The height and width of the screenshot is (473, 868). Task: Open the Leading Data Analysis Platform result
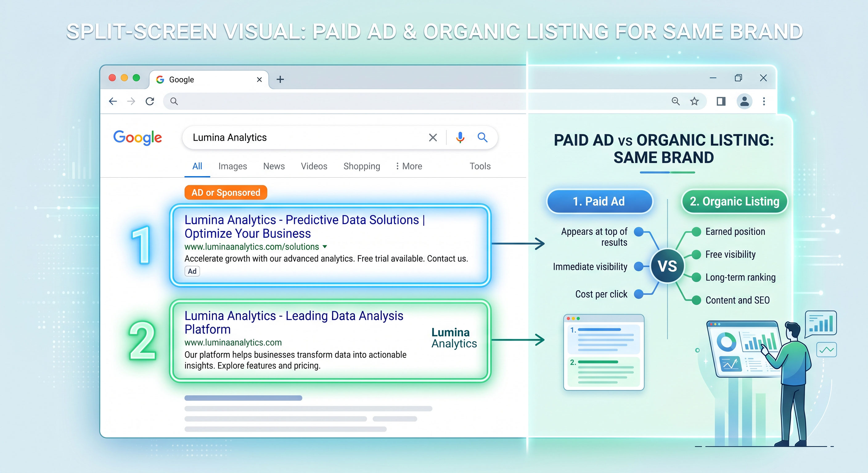tap(294, 322)
